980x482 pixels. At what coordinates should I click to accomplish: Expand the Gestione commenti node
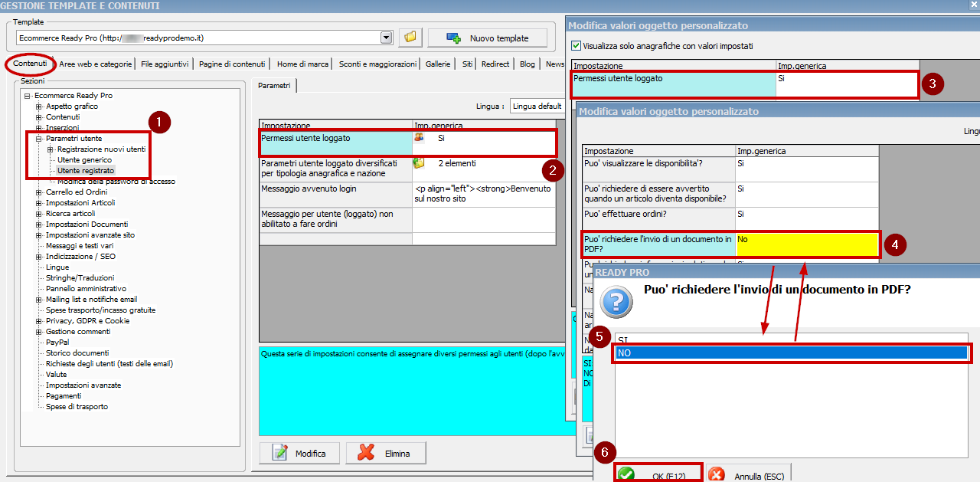tap(39, 332)
